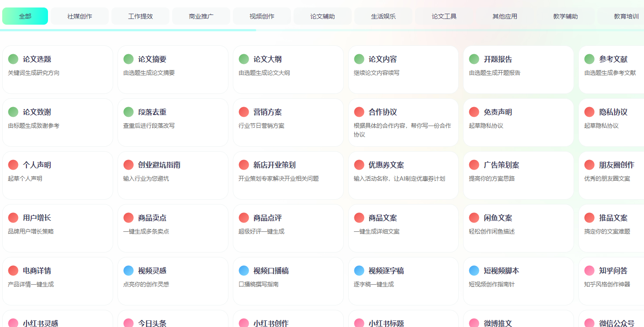Choose the 段落去重 tool card
This screenshot has height=327, width=644.
(173, 123)
